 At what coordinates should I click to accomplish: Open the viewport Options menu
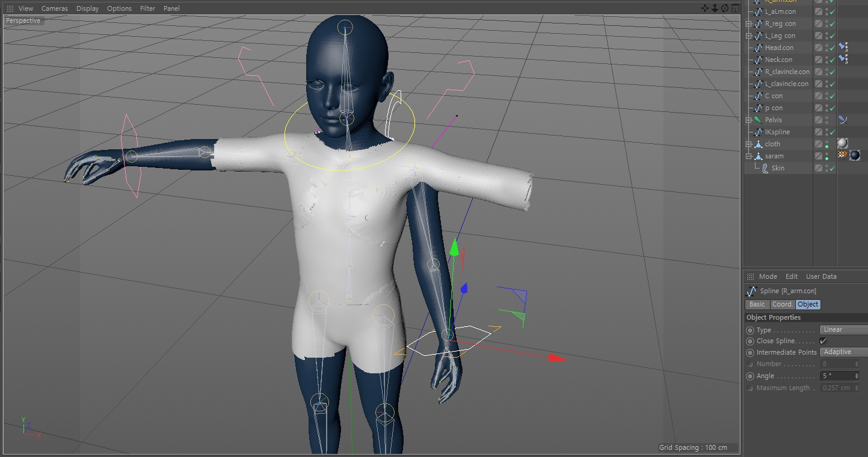119,8
